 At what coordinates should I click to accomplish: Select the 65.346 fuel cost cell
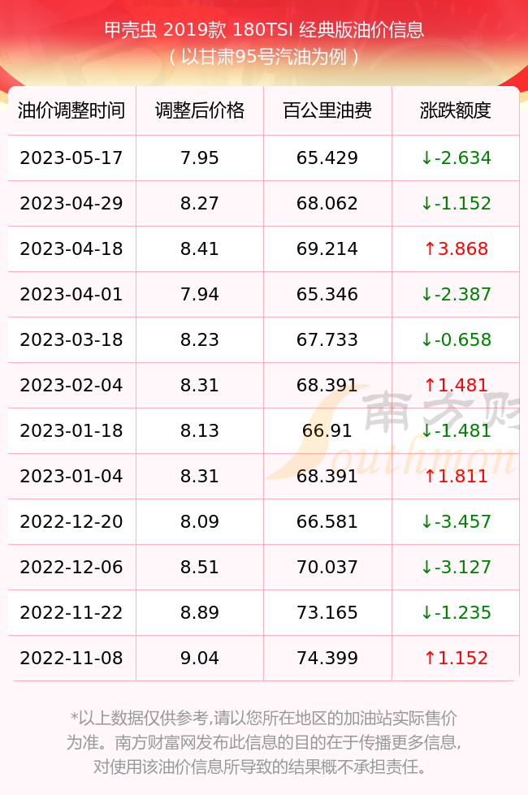point(327,295)
